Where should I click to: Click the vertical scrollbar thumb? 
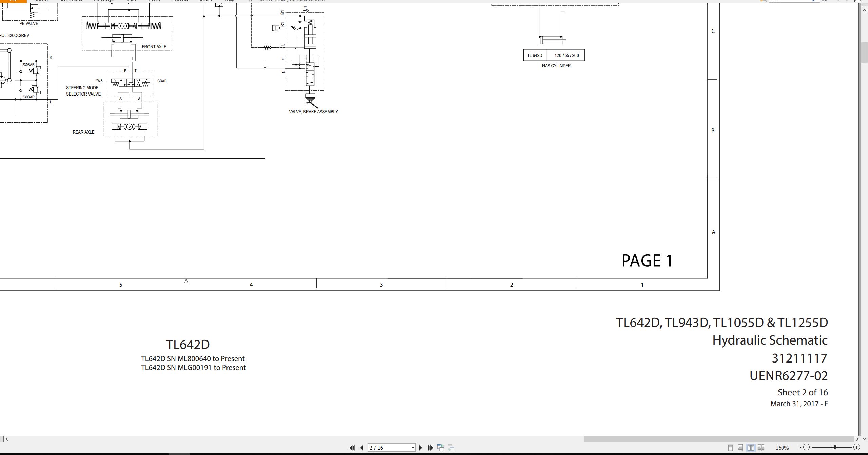pyautogui.click(x=864, y=53)
